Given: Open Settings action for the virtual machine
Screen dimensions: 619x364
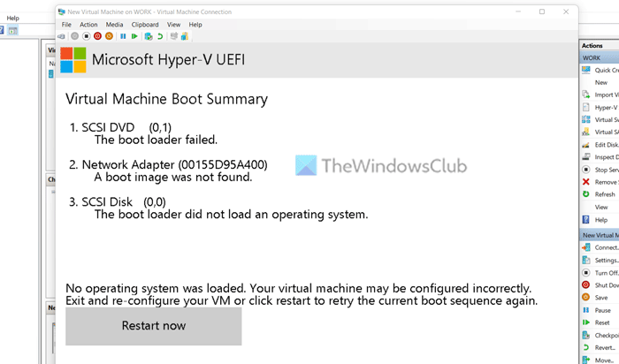Looking at the screenshot, I should [600, 261].
